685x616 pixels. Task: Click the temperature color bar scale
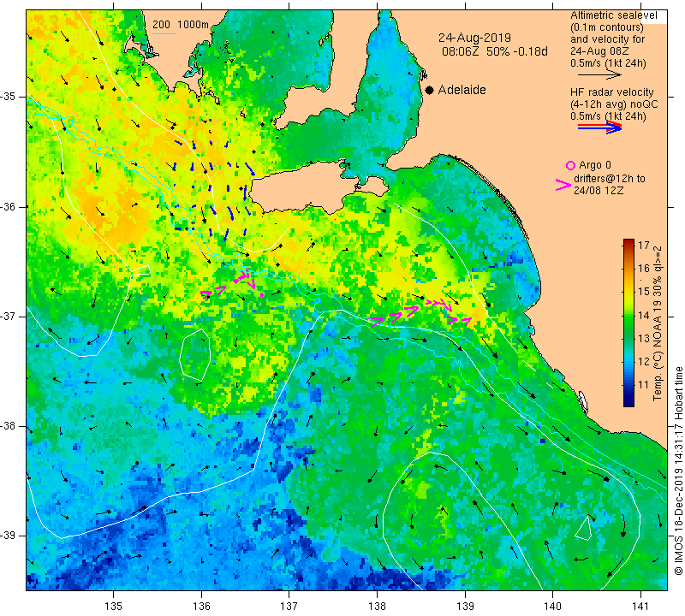pos(628,323)
